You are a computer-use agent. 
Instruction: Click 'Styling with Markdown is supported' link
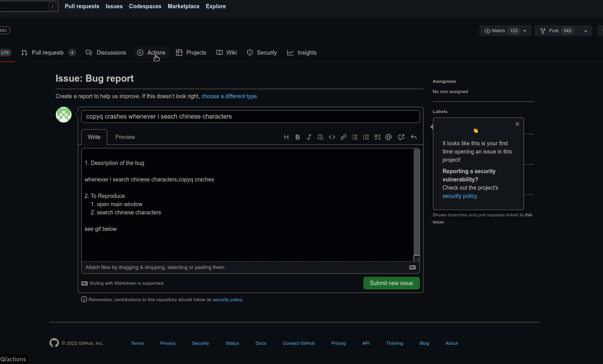coord(122,283)
